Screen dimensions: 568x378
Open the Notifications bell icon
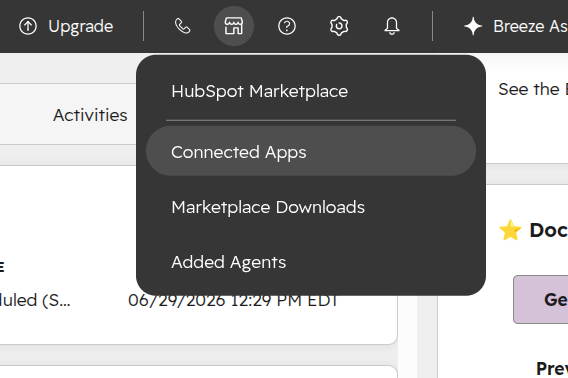click(x=392, y=26)
